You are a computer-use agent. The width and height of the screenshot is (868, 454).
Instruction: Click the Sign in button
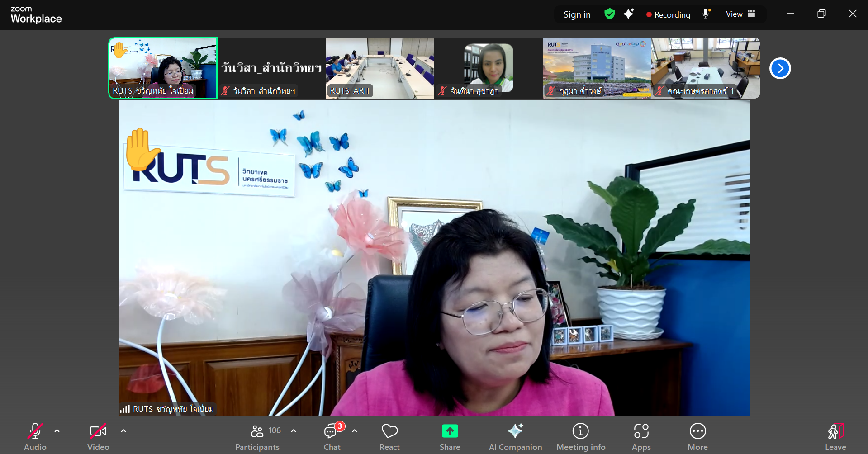click(577, 14)
